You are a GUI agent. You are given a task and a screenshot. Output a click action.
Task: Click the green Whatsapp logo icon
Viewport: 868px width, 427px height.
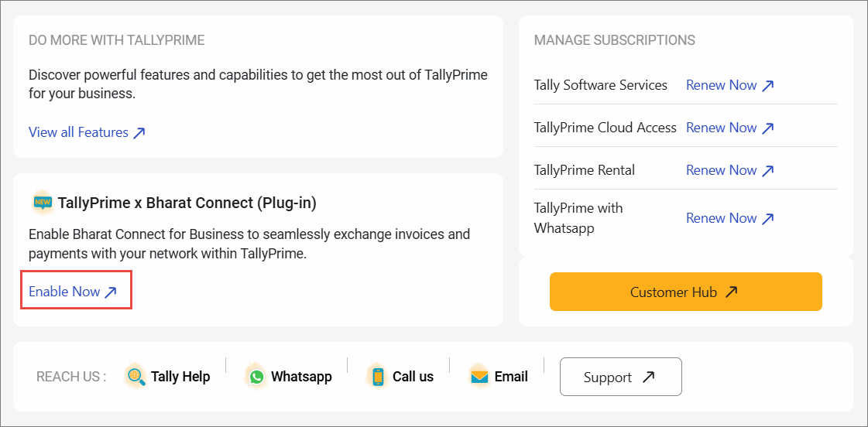[x=256, y=377]
